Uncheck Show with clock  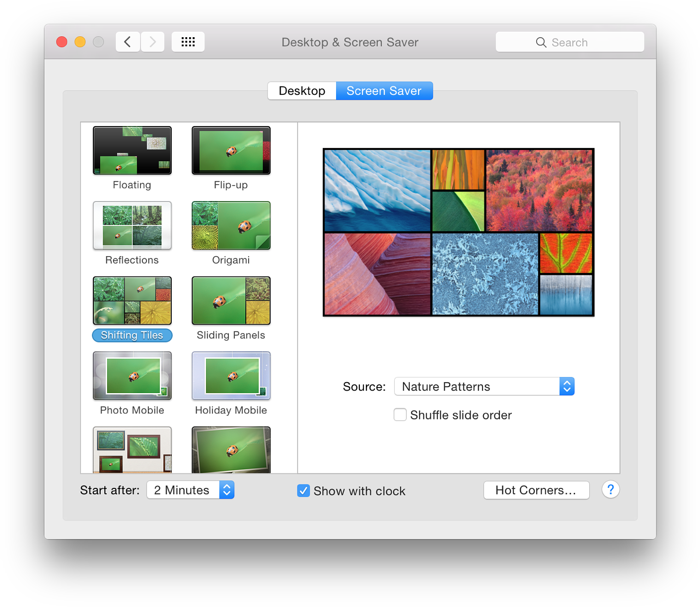point(303,491)
